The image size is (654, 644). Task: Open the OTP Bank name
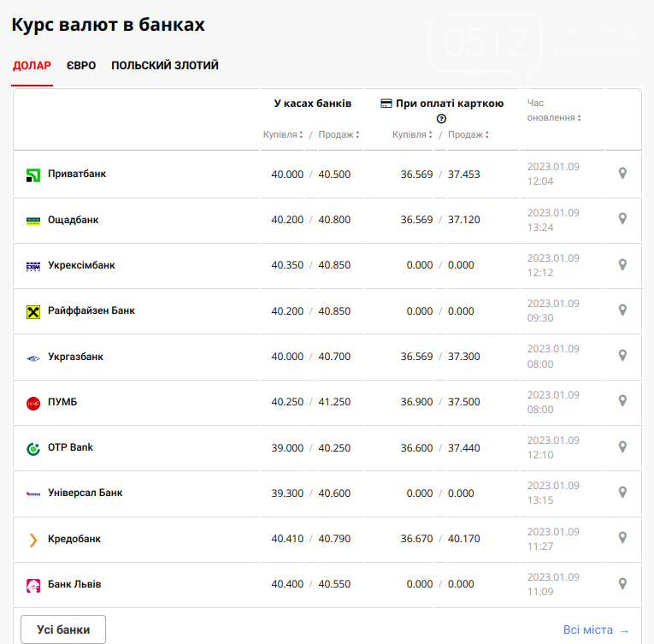(x=70, y=447)
